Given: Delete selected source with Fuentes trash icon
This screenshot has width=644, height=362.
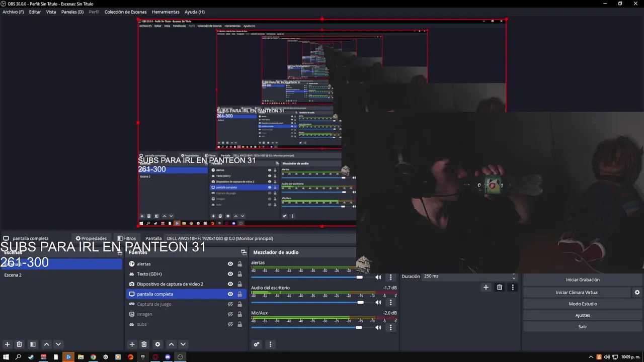Looking at the screenshot, I should pos(144,344).
